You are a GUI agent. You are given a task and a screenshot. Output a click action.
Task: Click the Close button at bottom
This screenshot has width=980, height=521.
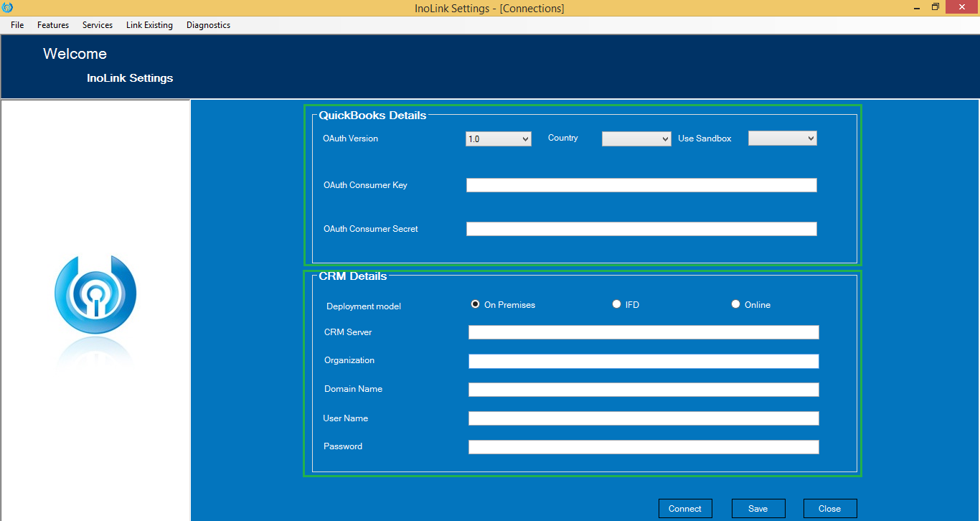point(830,508)
